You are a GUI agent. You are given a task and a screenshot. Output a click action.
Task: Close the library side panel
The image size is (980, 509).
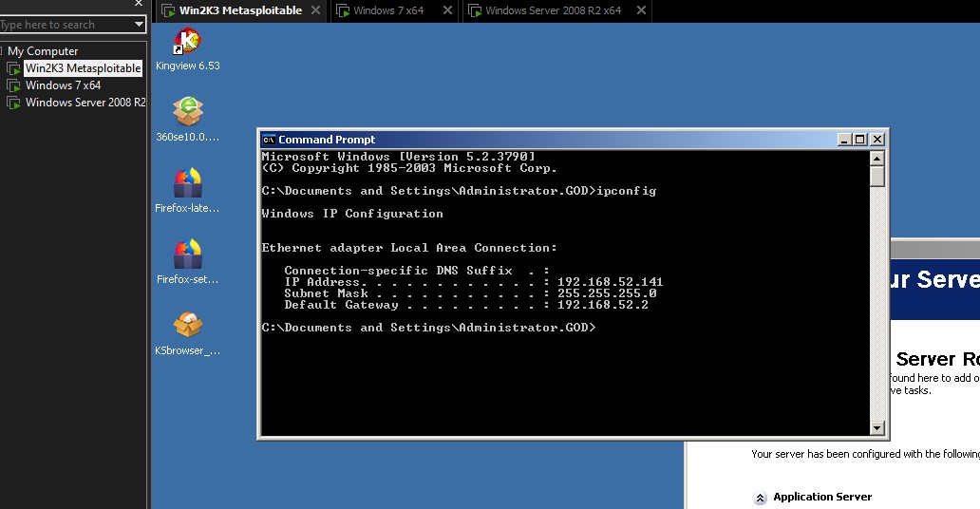(x=139, y=3)
